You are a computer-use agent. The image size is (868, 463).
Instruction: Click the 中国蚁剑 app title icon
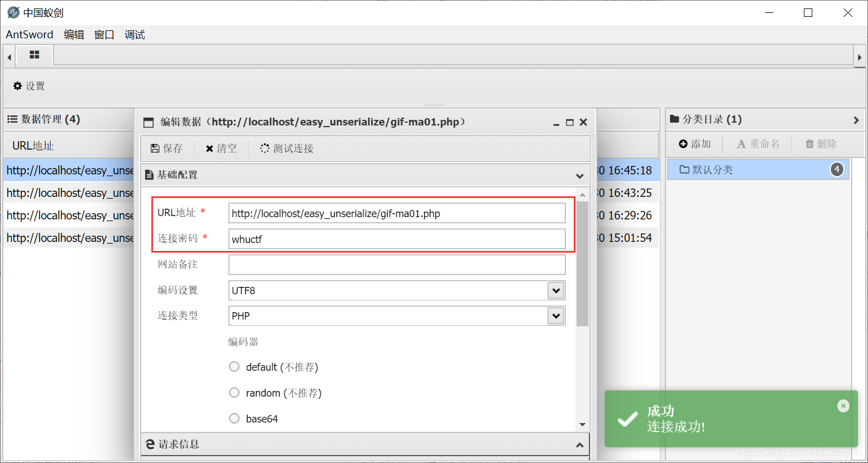13,12
